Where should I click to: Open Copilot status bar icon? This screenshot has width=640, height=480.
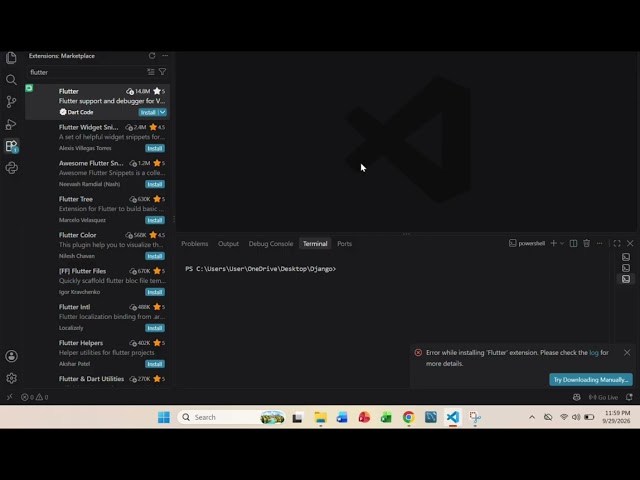point(576,397)
